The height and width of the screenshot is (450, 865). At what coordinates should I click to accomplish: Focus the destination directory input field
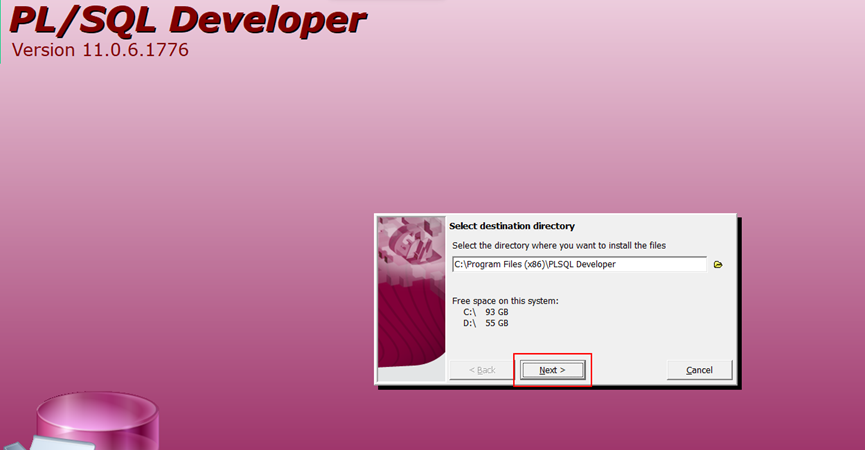[579, 264]
